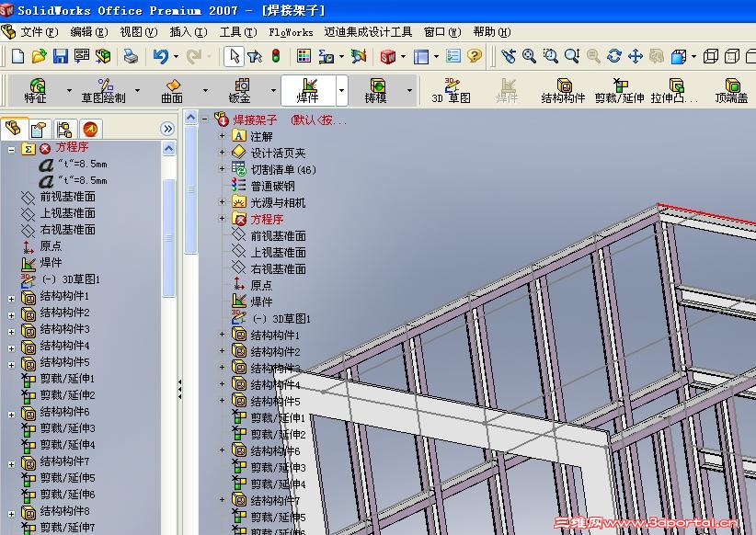
Task: Click the Make Drawing from Part icon
Action: (82, 56)
